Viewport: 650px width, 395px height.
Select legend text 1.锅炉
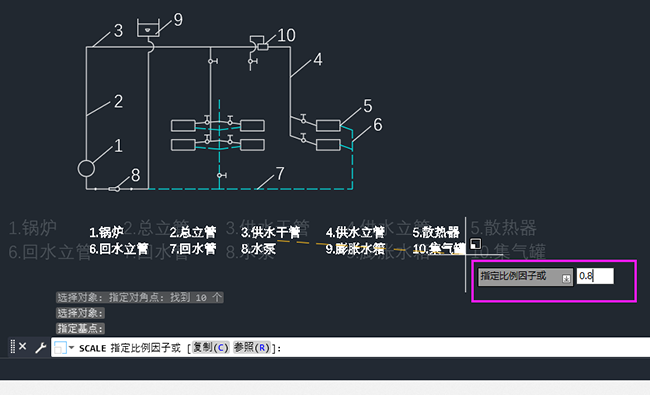(x=106, y=232)
